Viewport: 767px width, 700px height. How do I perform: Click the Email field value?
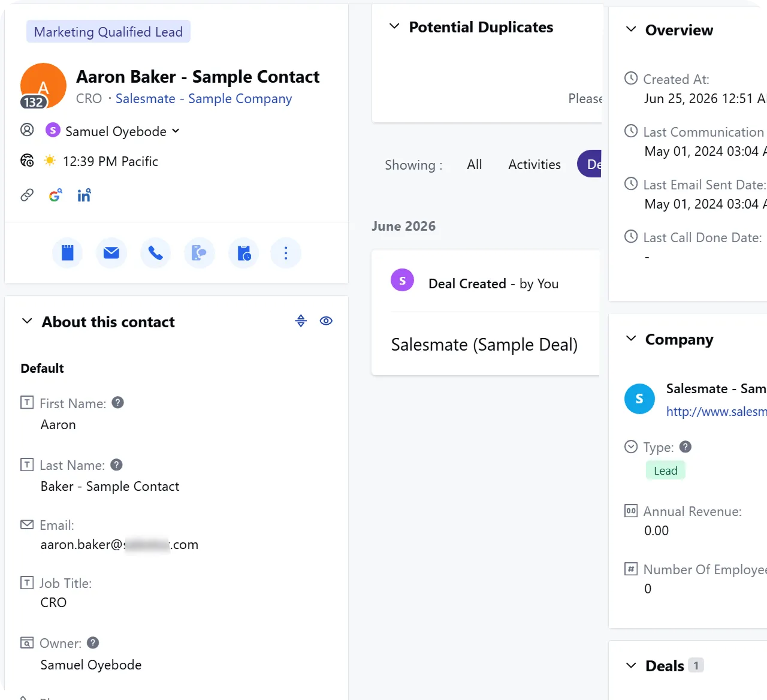pos(119,545)
